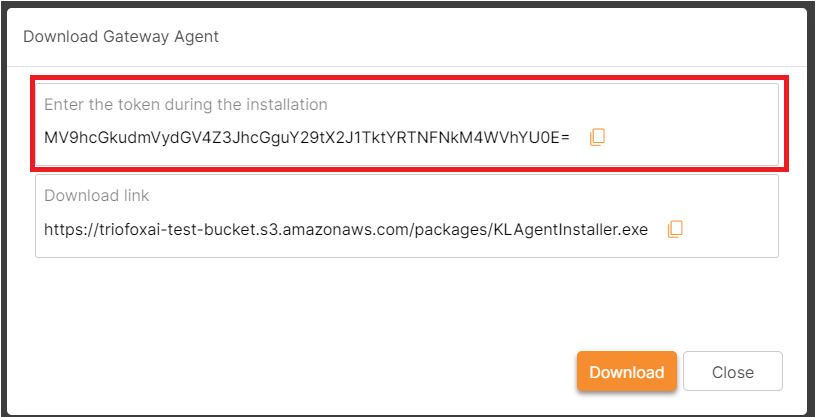
Task: Copy the download link via copy icon
Action: [x=675, y=229]
